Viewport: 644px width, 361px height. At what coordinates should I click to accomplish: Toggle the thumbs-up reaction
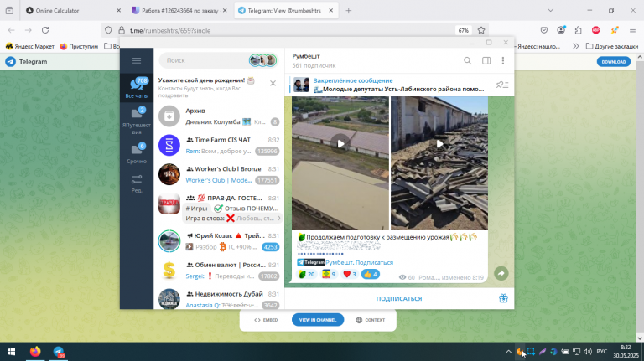coord(371,274)
